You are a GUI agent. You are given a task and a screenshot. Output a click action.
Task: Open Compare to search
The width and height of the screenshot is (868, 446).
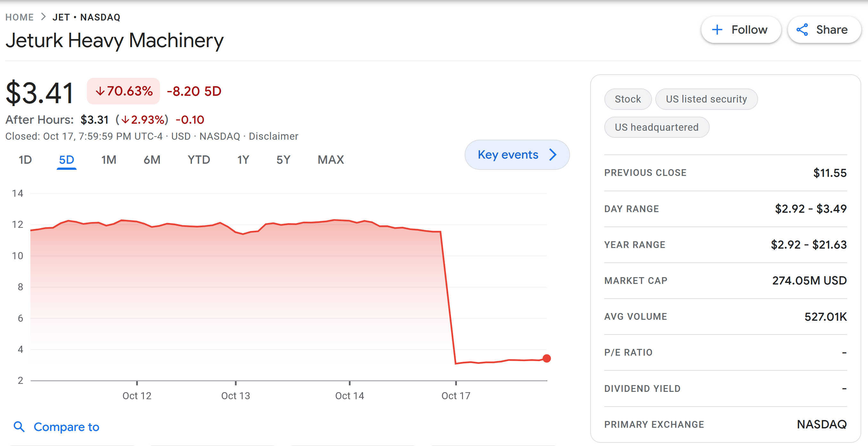click(66, 427)
